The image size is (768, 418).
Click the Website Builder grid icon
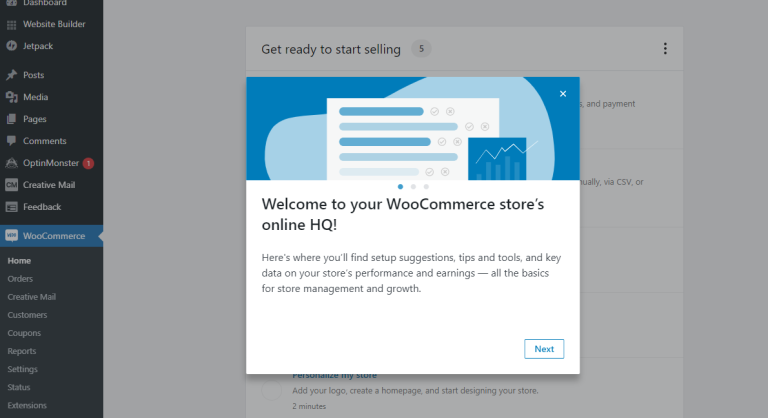pyautogui.click(x=11, y=25)
